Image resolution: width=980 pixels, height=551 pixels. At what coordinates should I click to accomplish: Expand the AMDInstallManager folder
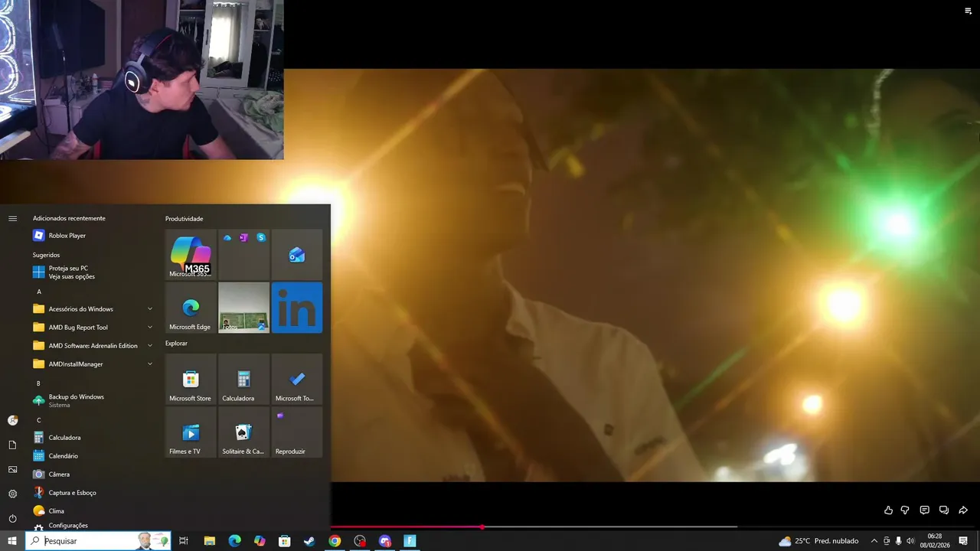(93, 364)
